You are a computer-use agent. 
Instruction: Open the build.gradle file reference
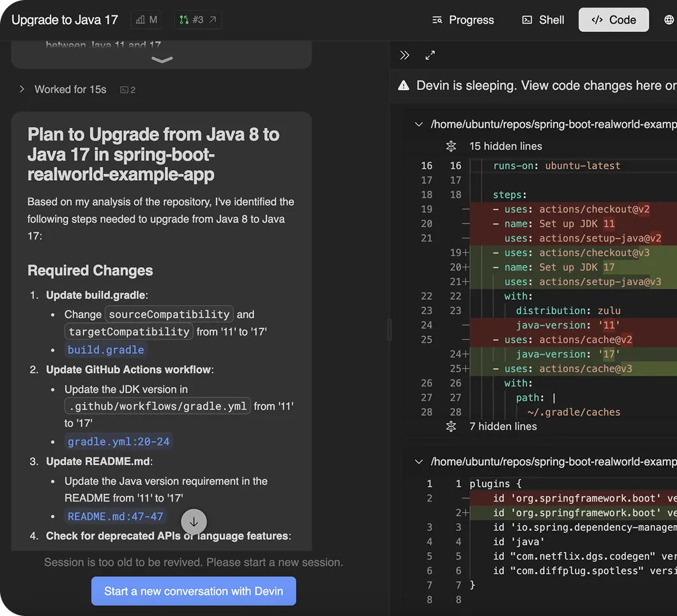click(x=106, y=350)
